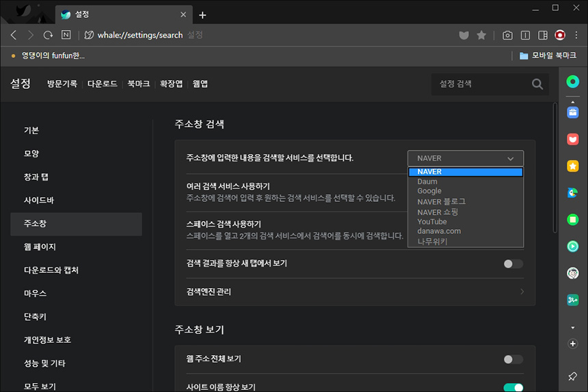Select highlighted NAVER option in list

[466, 172]
